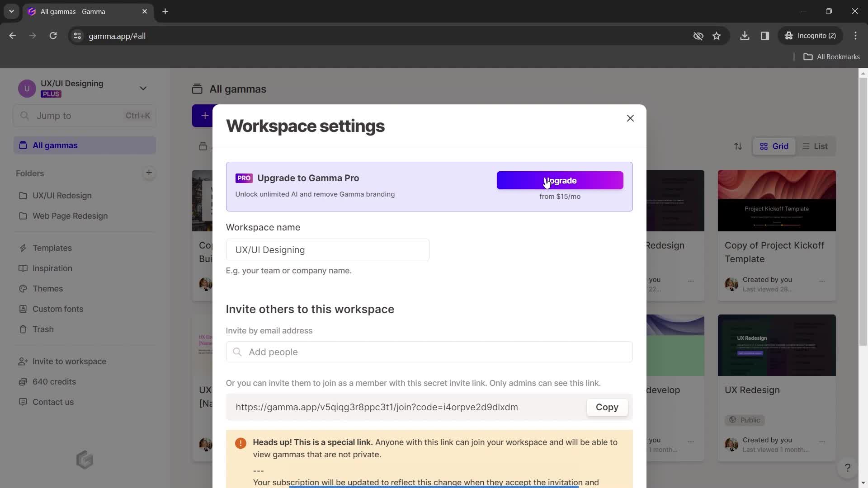The image size is (868, 488).
Task: Select the UX/UI Redesign folder item
Action: tap(62, 196)
